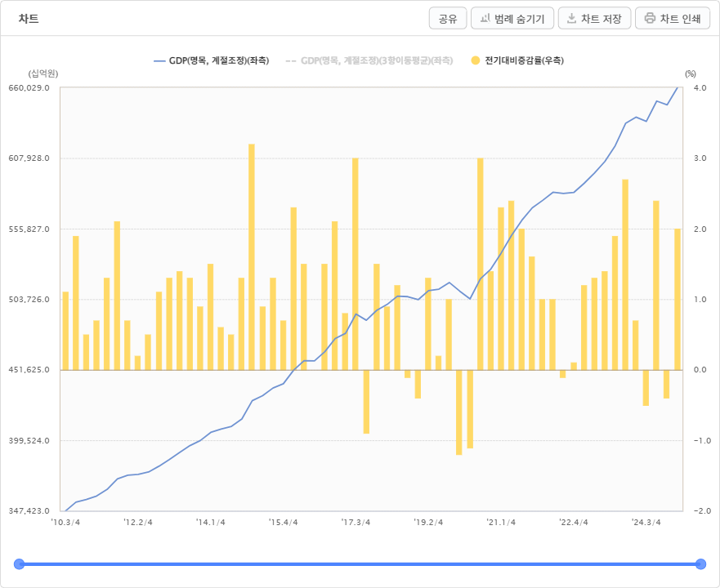Screen dimensions: 720x588
Task: Click the (%) unit label
Action: coord(690,73)
